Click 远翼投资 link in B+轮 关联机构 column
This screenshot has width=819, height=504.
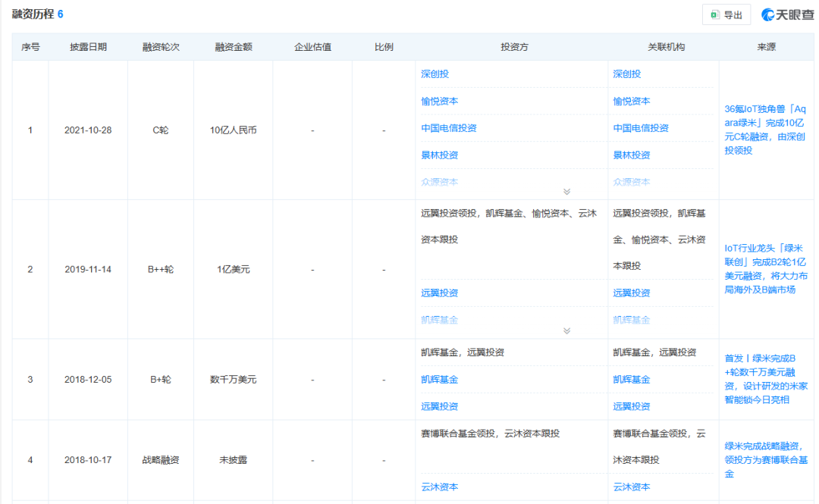point(632,407)
